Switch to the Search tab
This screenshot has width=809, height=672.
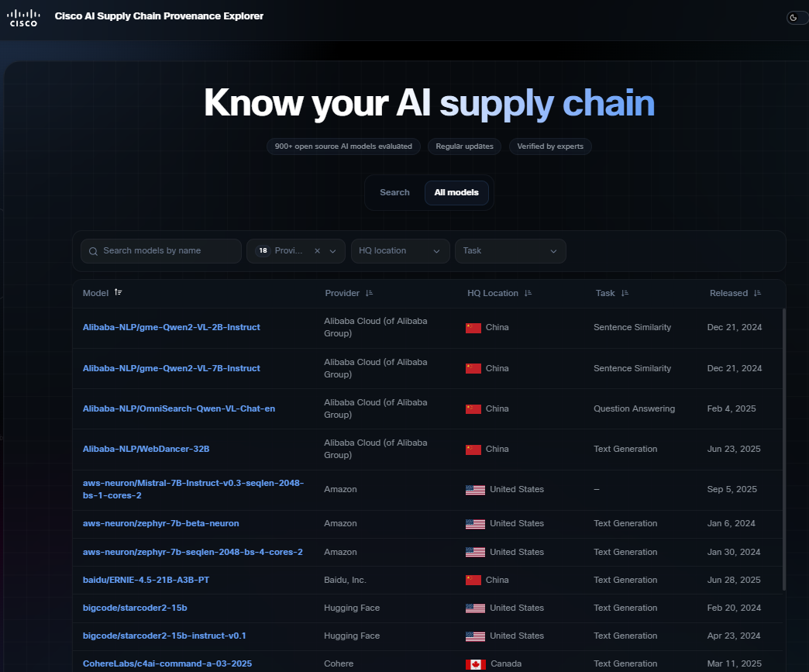394,192
